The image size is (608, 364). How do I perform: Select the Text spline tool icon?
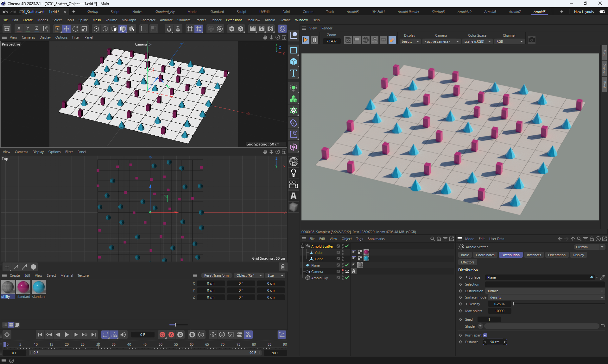pyautogui.click(x=294, y=73)
